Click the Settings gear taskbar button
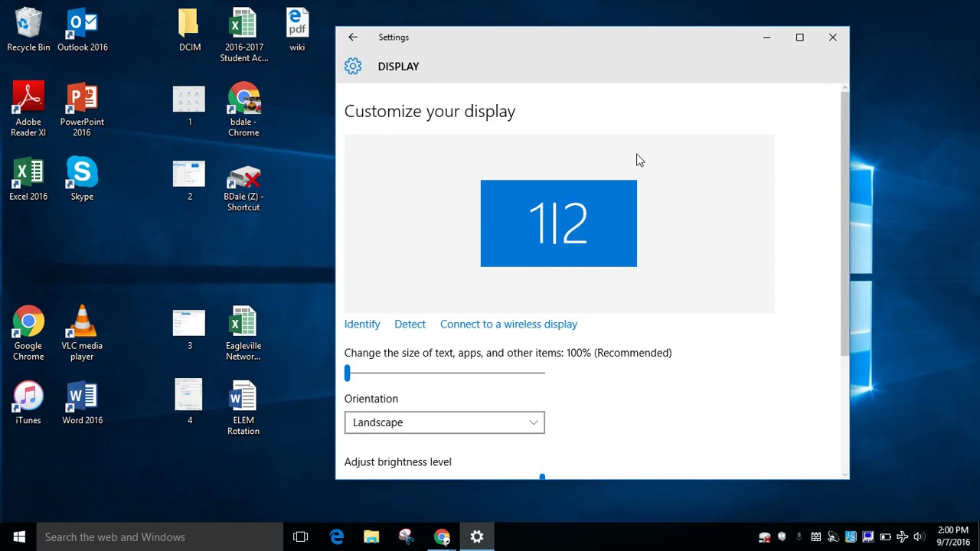This screenshot has height=551, width=980. click(x=477, y=536)
